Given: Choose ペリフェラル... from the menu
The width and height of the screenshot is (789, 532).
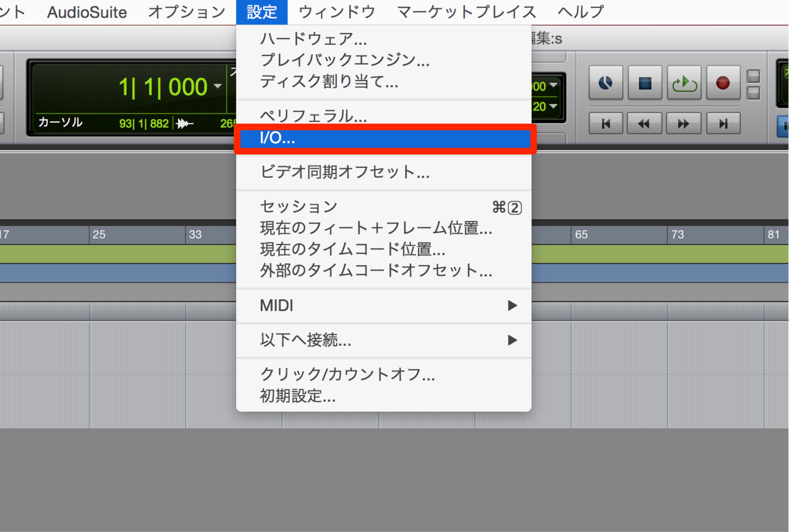Looking at the screenshot, I should point(384,116).
